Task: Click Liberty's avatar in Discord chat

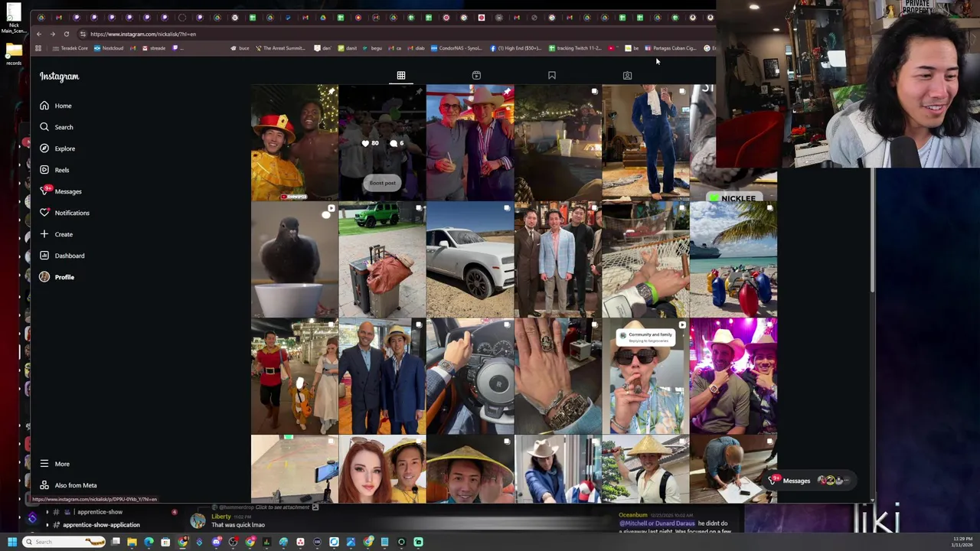Action: [198, 521]
